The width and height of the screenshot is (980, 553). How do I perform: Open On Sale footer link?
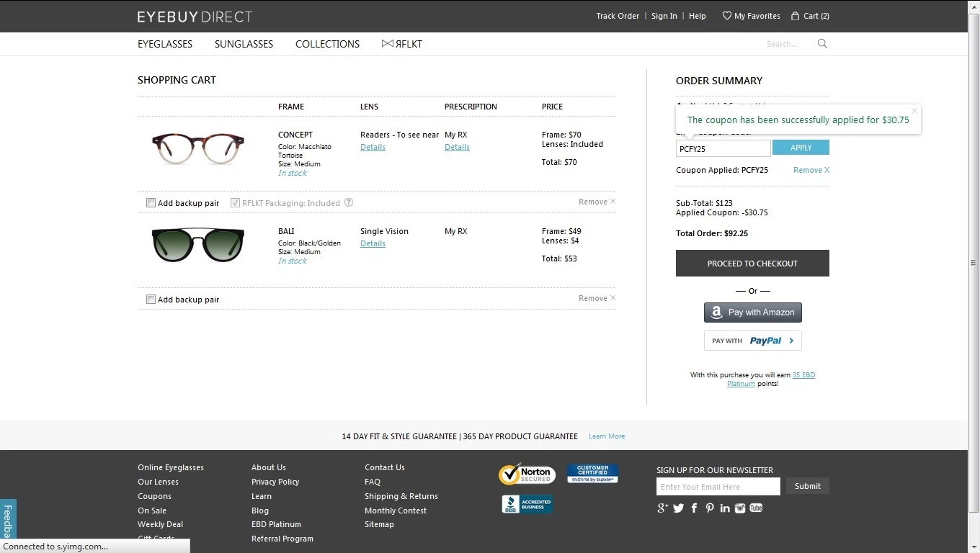pos(152,511)
